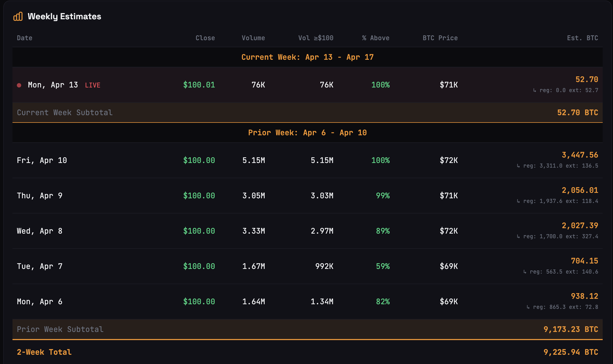Click the Fri, Apr 10 row date

tap(42, 160)
